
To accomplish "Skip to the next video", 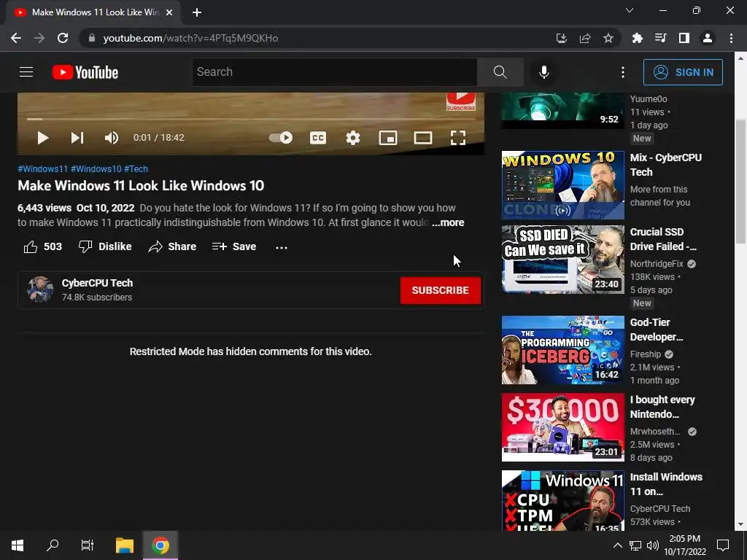I will tap(77, 138).
